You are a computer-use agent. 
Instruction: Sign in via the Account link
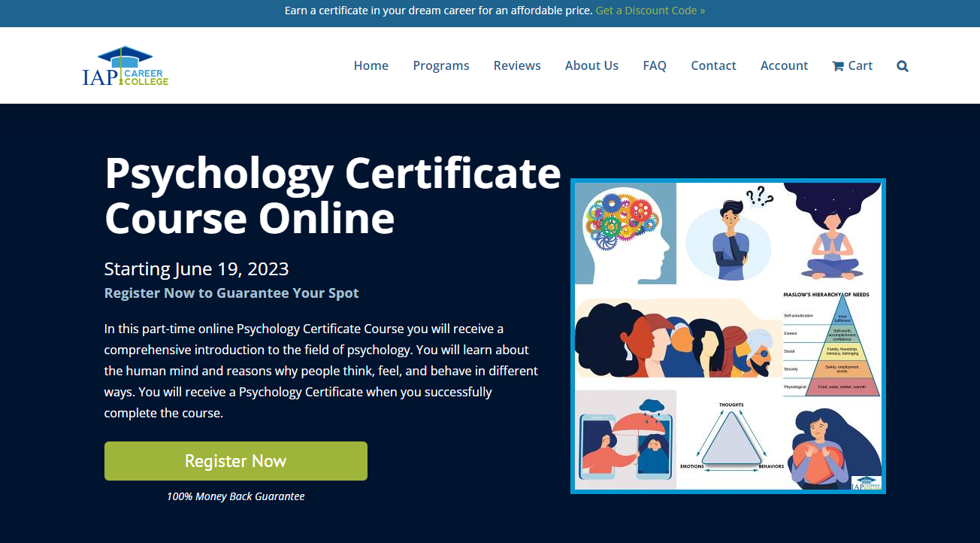(x=784, y=65)
